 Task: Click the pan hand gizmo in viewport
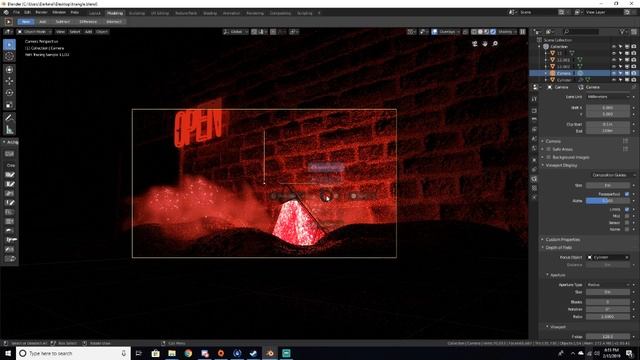tap(485, 44)
